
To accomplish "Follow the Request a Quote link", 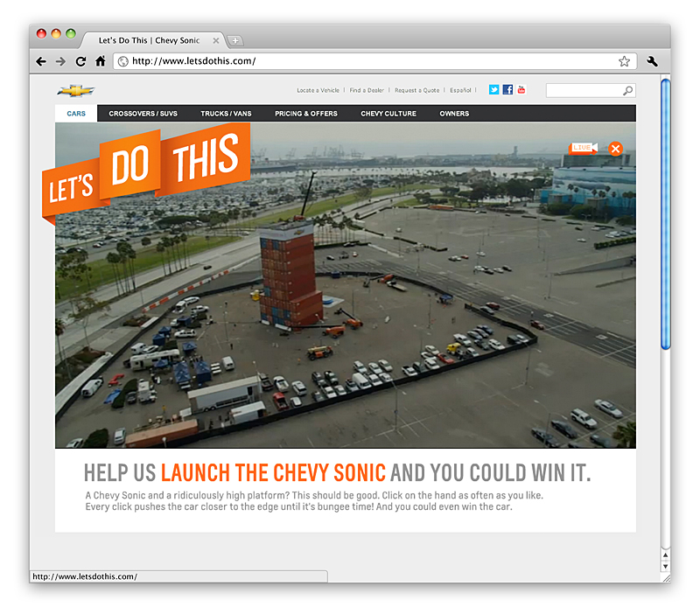I will coord(417,90).
